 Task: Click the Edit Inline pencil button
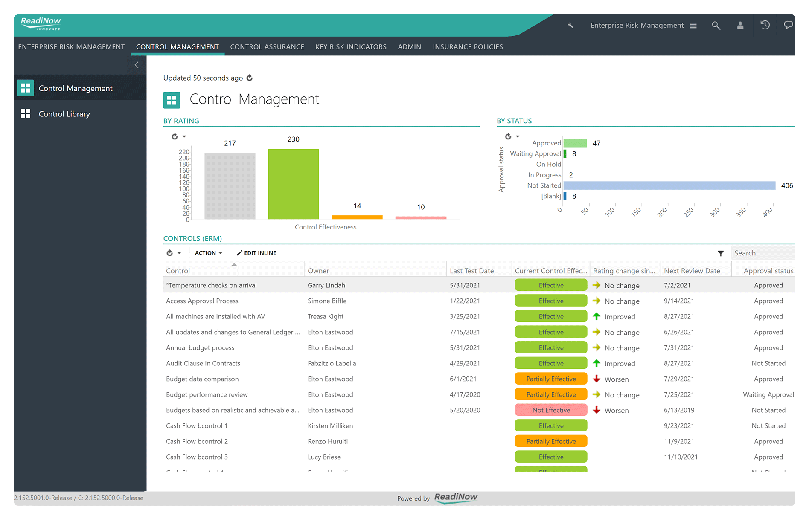[x=256, y=253]
